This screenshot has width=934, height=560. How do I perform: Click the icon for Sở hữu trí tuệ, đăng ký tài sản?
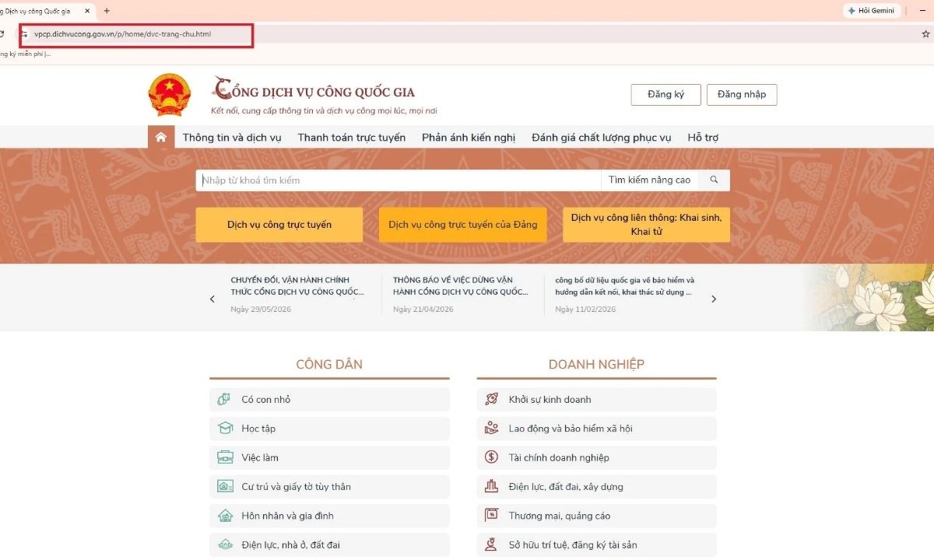(x=491, y=544)
